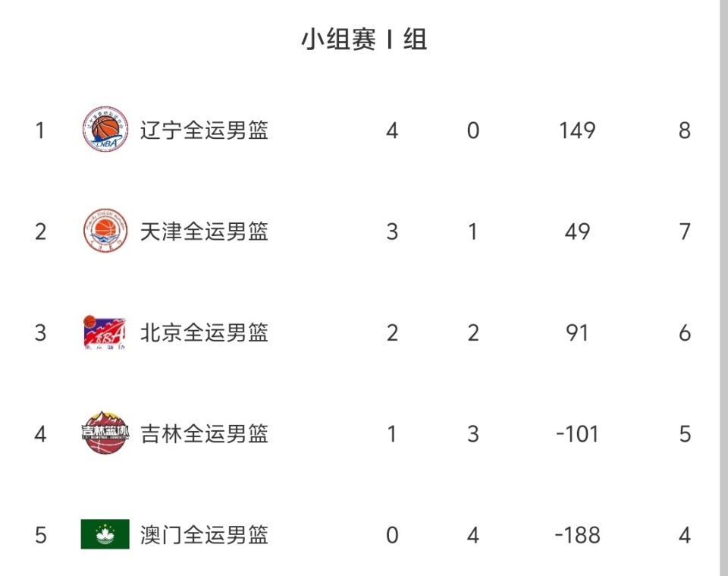Click Beijing's points total 6
This screenshot has height=576, width=728.
tap(685, 332)
